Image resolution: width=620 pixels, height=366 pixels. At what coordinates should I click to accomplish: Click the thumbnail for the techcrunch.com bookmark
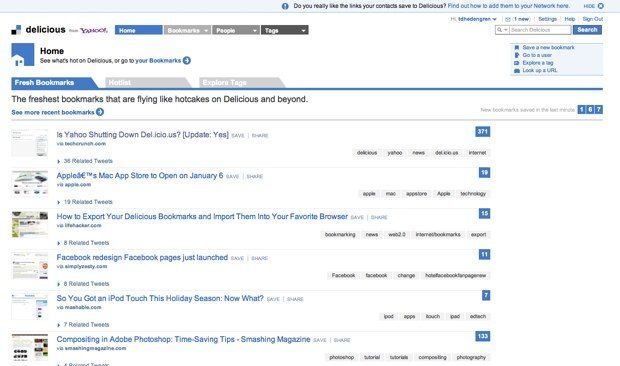pyautogui.click(x=30, y=143)
